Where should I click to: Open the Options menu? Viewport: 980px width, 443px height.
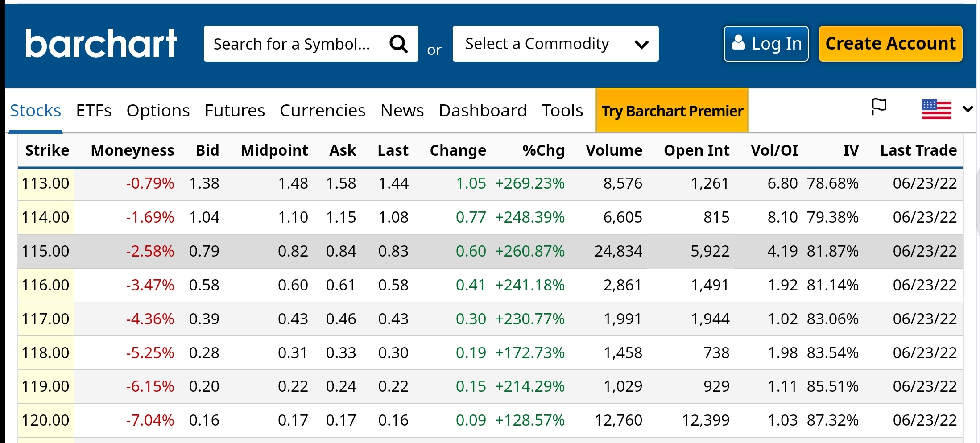(x=158, y=110)
